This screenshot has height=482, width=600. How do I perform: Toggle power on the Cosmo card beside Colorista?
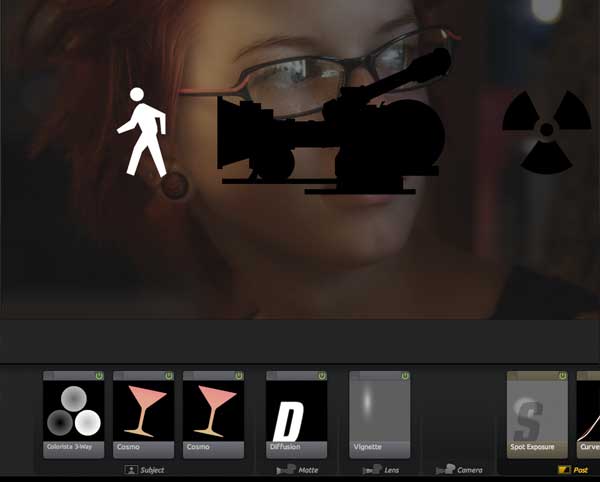pos(169,376)
